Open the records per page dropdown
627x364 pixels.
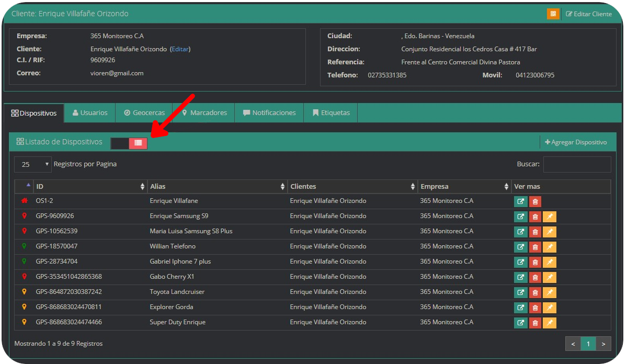click(33, 164)
